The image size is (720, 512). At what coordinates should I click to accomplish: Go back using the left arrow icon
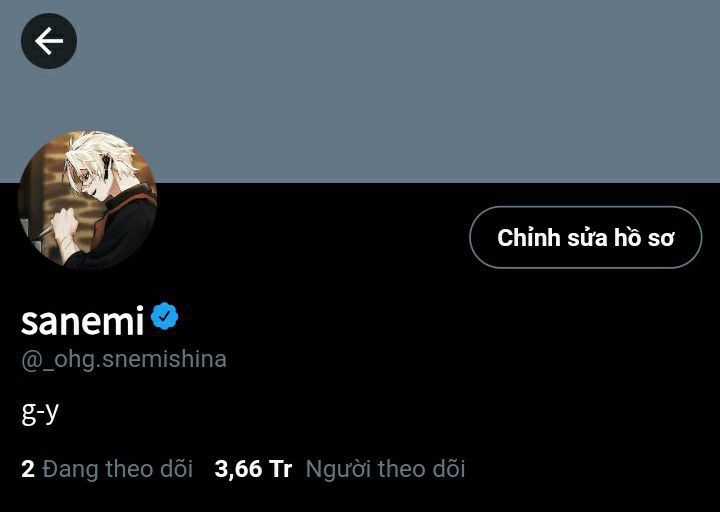[49, 41]
